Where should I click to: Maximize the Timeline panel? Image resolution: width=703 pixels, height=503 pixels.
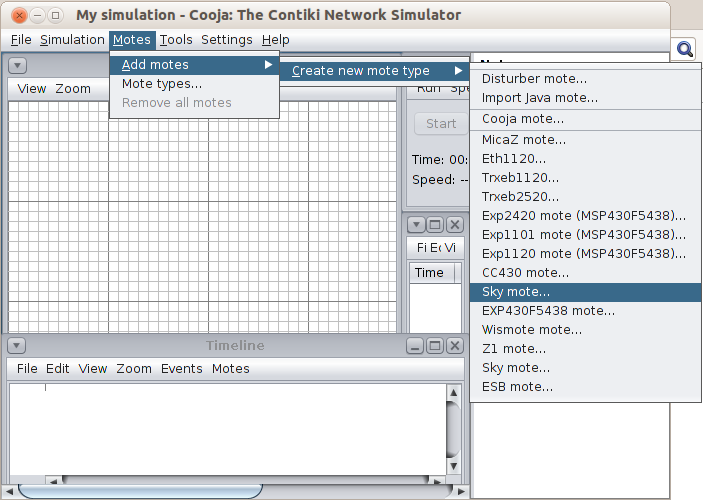coord(434,345)
